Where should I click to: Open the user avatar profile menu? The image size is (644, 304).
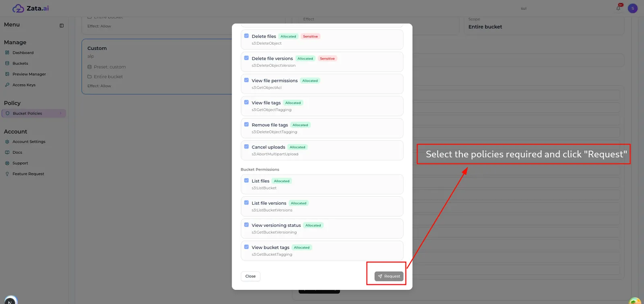pos(633,8)
